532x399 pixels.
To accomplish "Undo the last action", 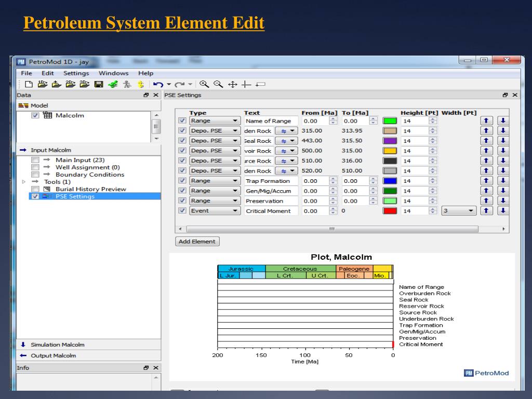I will coord(158,84).
